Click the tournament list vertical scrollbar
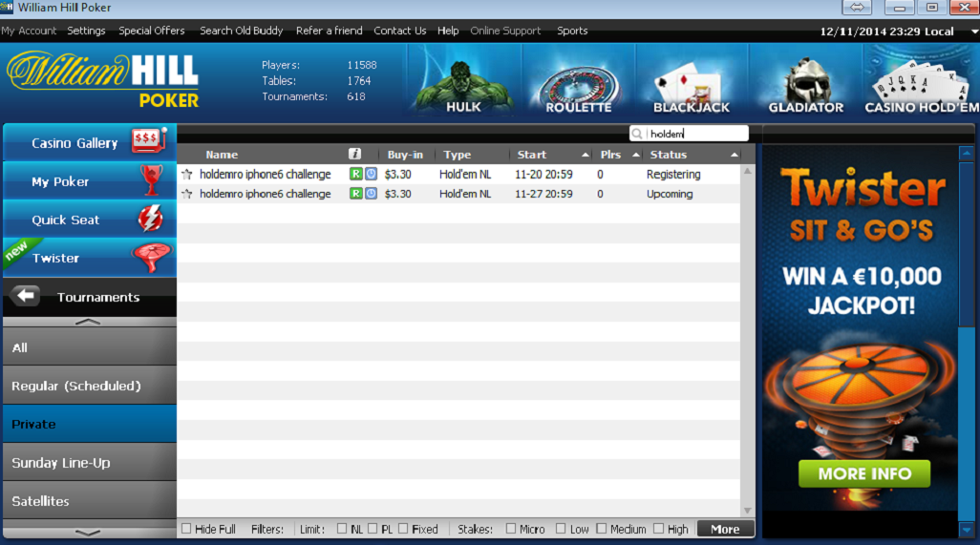Viewport: 980px width, 545px height. coord(747,334)
